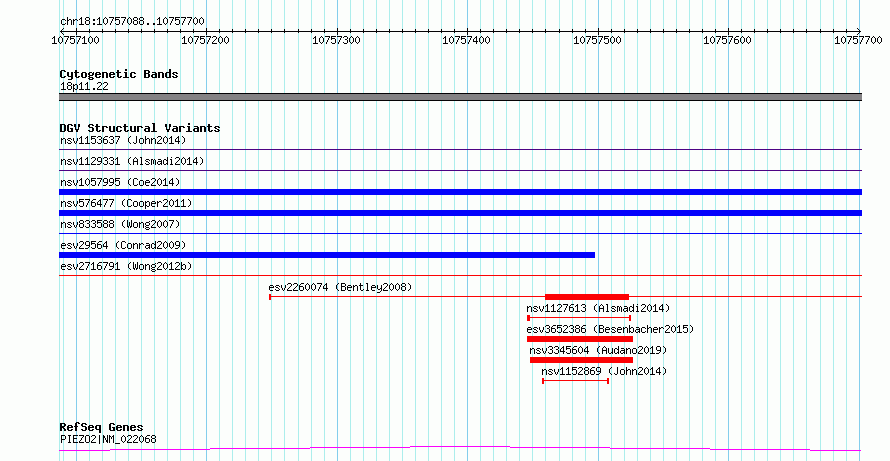Click the thin red bar of nsv1127613

point(579,318)
